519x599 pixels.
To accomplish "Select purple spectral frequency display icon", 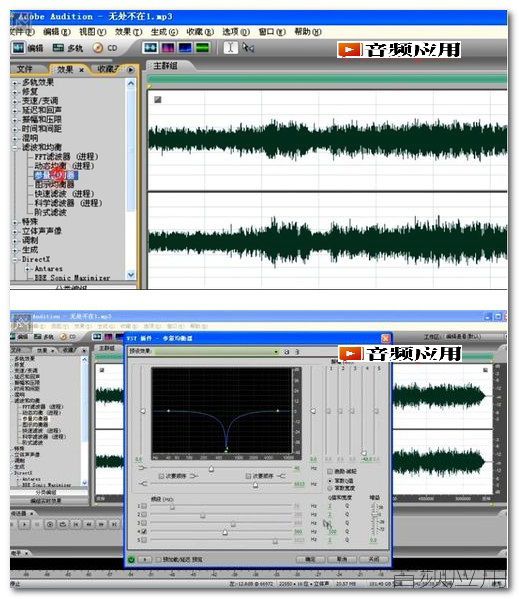I will point(168,47).
